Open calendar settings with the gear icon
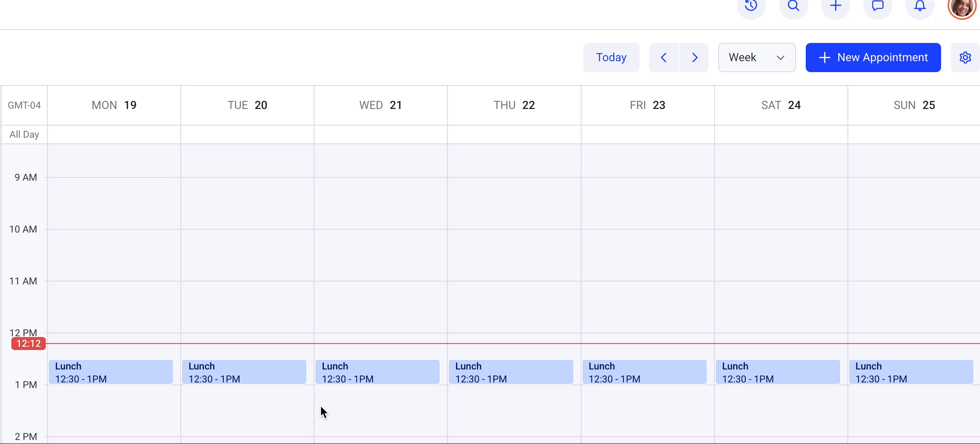 [x=965, y=57]
